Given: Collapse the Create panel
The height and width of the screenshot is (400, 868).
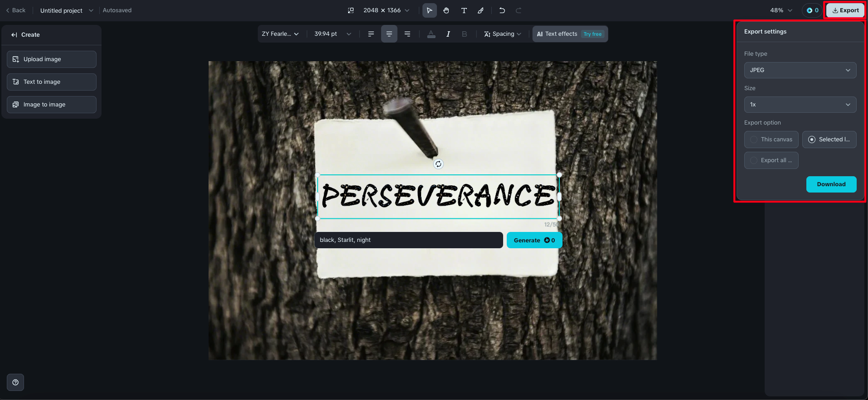Looking at the screenshot, I should 14,35.
